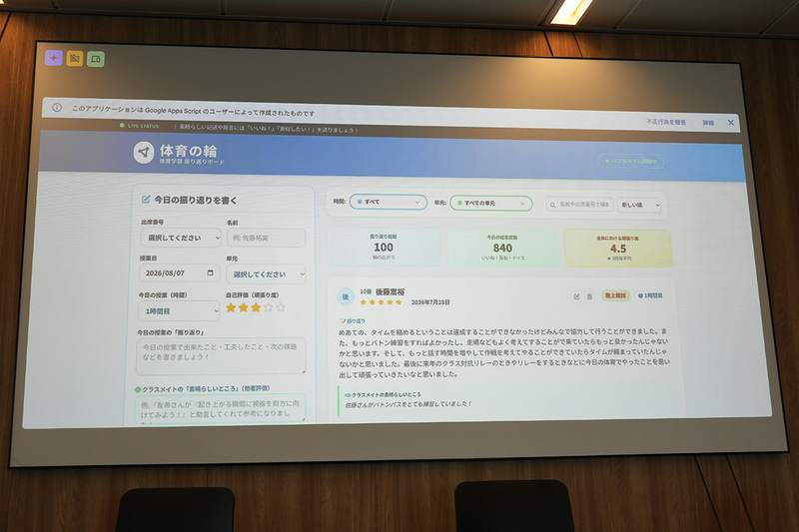Image resolution: width=799 pixels, height=532 pixels.
Task: Open the 単元 filter dropdown すべての単元
Action: (x=491, y=203)
